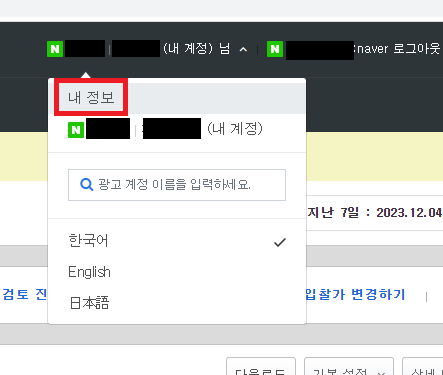Click the 검토 진 link at the left edge
443x375 pixels.
(24, 294)
